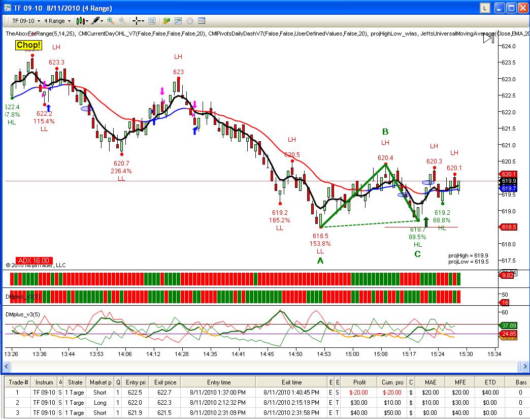Select the 621.9 entry price cell
This screenshot has height=420, width=530.
[135, 413]
